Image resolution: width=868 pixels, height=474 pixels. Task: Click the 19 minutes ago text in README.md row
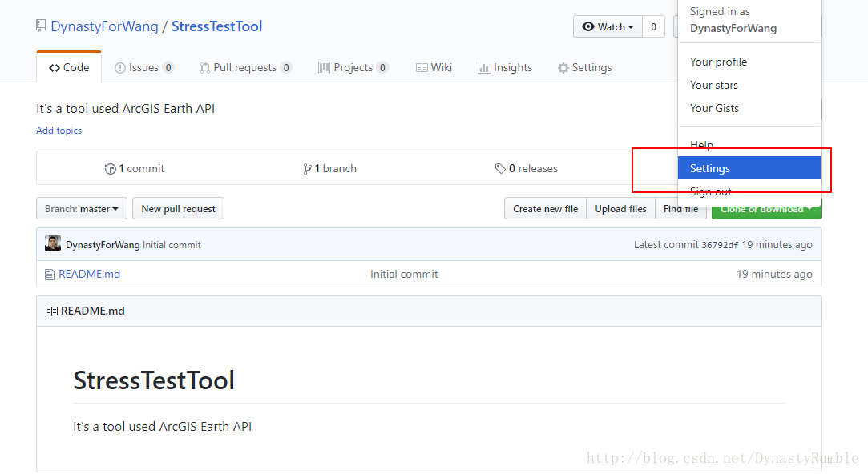point(774,274)
